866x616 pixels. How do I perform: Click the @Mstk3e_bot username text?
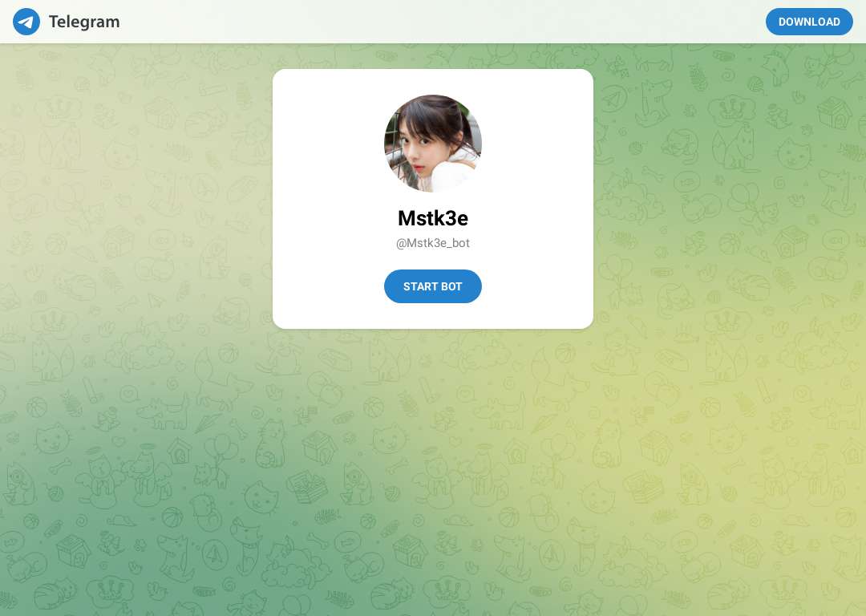point(432,243)
